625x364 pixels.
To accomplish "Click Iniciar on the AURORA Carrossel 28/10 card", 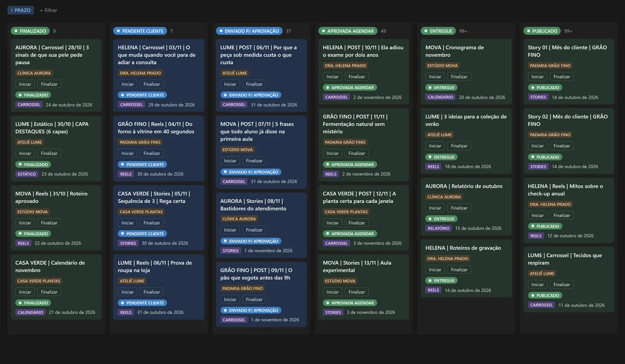I will pyautogui.click(x=25, y=84).
